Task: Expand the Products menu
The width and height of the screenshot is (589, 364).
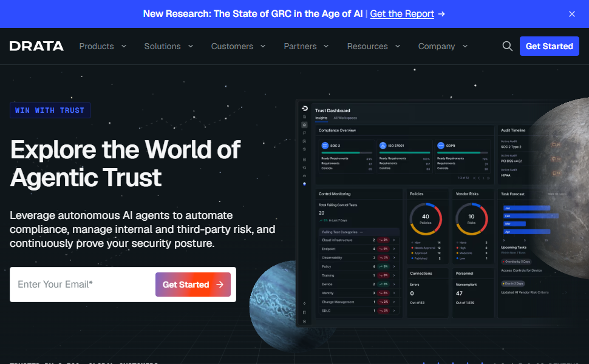Action: [x=103, y=46]
